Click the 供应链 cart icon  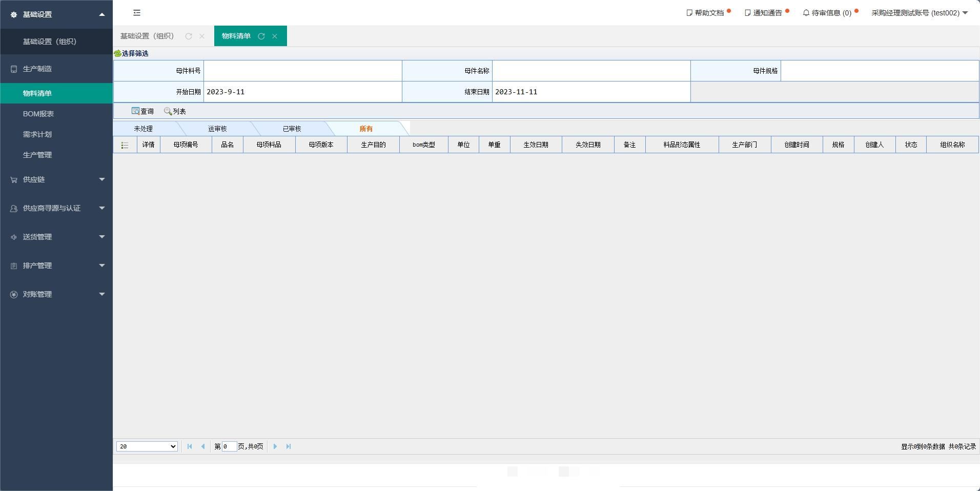tap(14, 179)
